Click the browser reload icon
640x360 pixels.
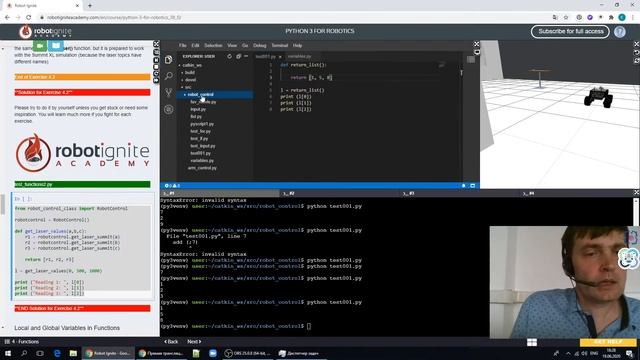pyautogui.click(x=29, y=18)
